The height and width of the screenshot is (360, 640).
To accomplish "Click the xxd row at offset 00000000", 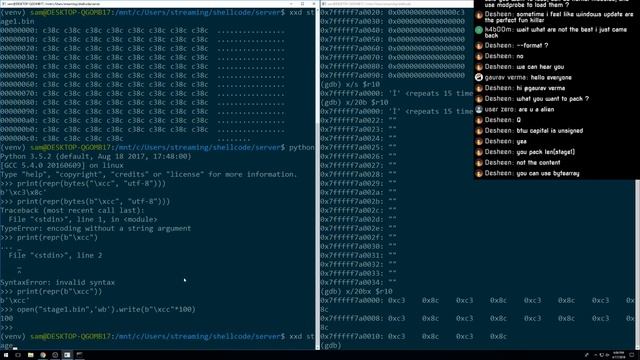I will click(142, 31).
